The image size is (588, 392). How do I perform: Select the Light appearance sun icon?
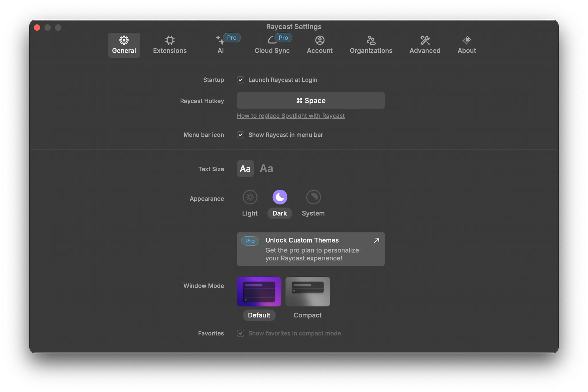[250, 197]
